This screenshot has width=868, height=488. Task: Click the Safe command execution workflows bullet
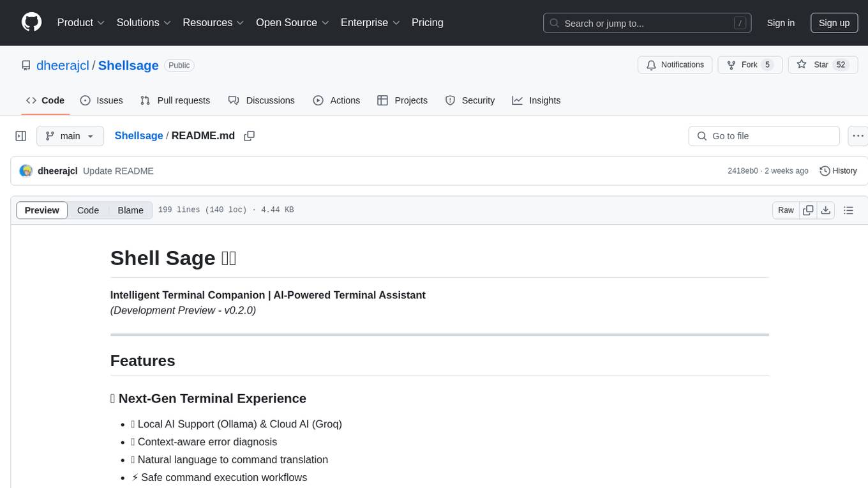[x=220, y=478]
